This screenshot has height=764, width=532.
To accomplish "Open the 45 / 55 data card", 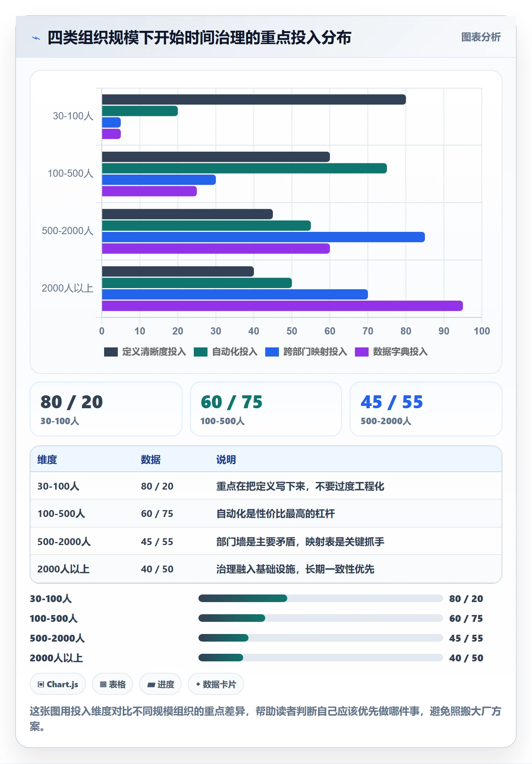I will coord(426,409).
